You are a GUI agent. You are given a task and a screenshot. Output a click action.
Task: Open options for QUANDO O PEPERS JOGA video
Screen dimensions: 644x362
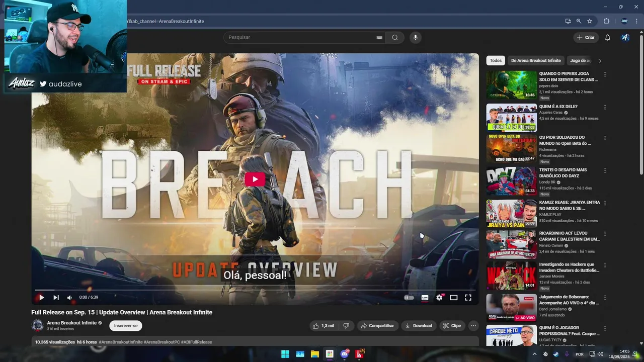pos(605,74)
